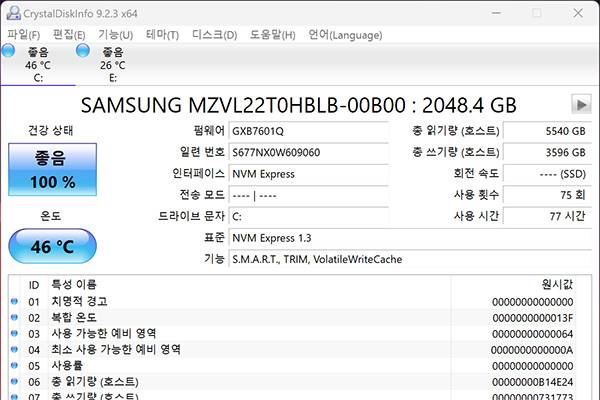Click the 46 °C temperature button

click(x=52, y=246)
